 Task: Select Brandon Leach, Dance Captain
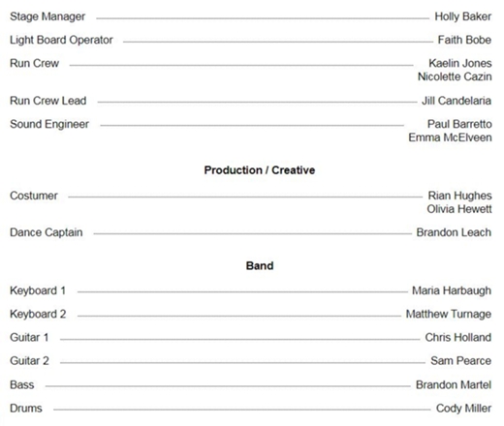tap(454, 232)
